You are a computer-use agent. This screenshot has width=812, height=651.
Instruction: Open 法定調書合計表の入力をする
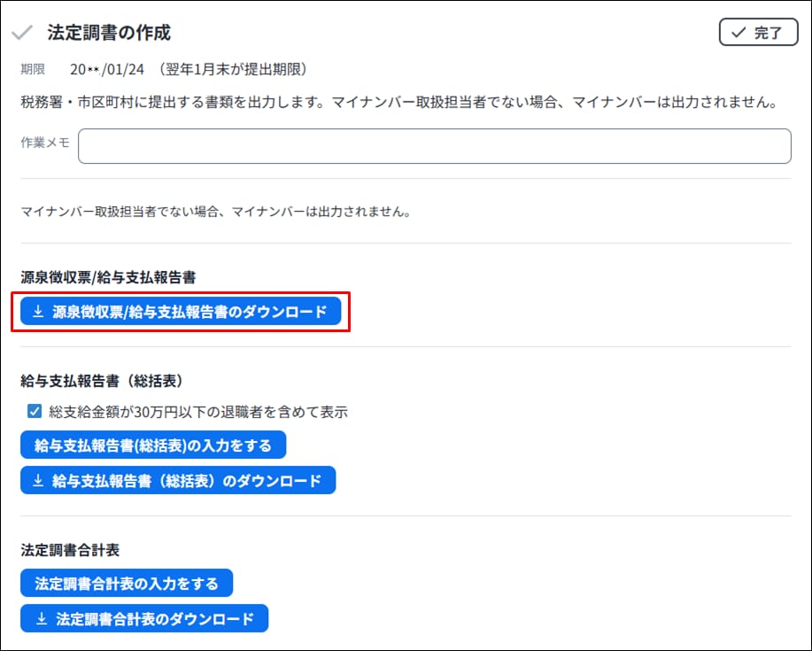[x=126, y=583]
